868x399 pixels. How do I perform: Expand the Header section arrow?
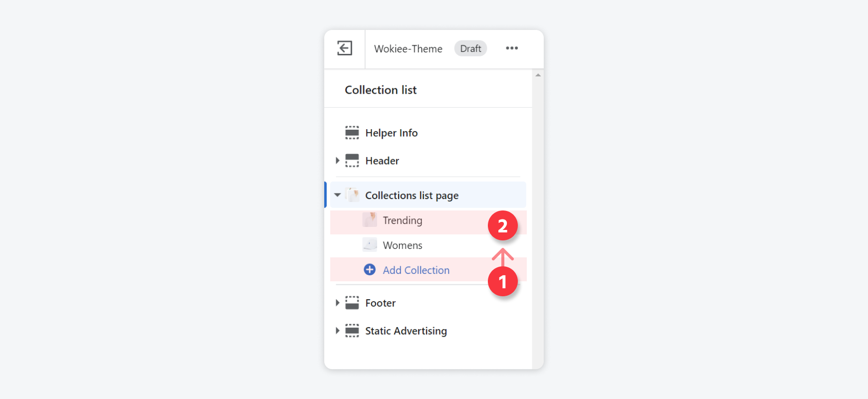[x=337, y=161]
